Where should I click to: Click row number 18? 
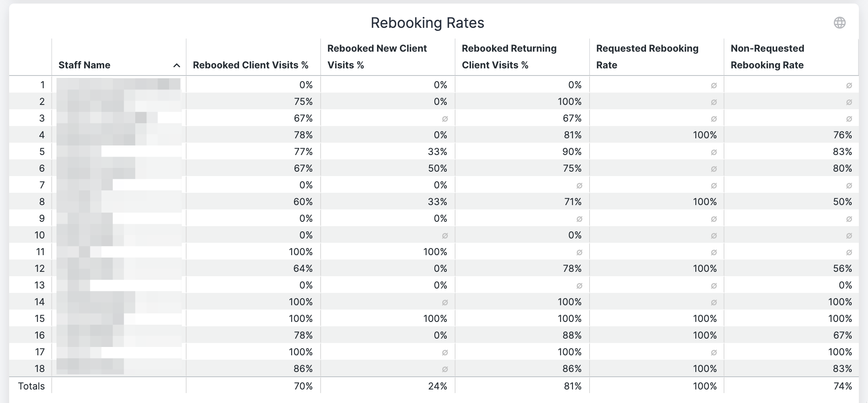tap(39, 368)
